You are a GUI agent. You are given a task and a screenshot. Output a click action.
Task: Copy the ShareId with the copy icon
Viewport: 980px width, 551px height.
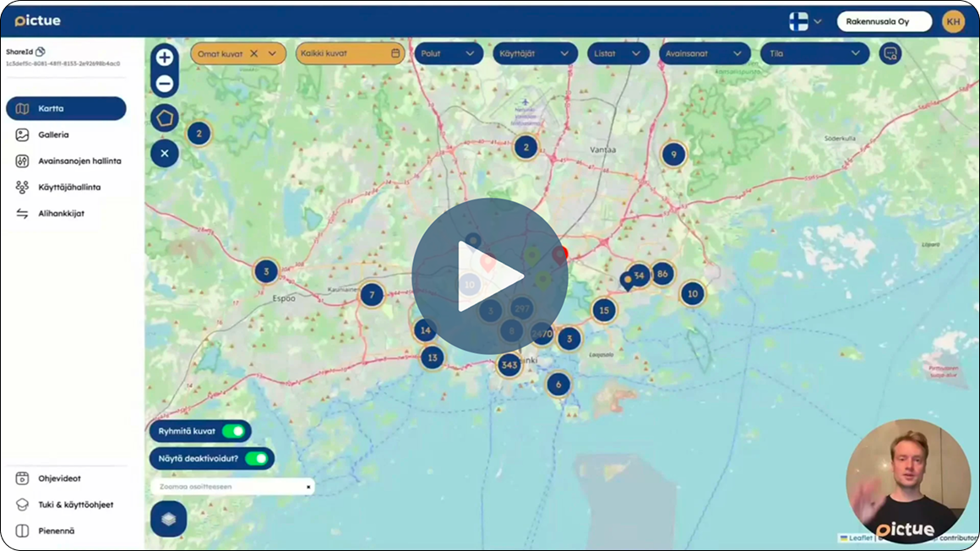click(x=41, y=52)
